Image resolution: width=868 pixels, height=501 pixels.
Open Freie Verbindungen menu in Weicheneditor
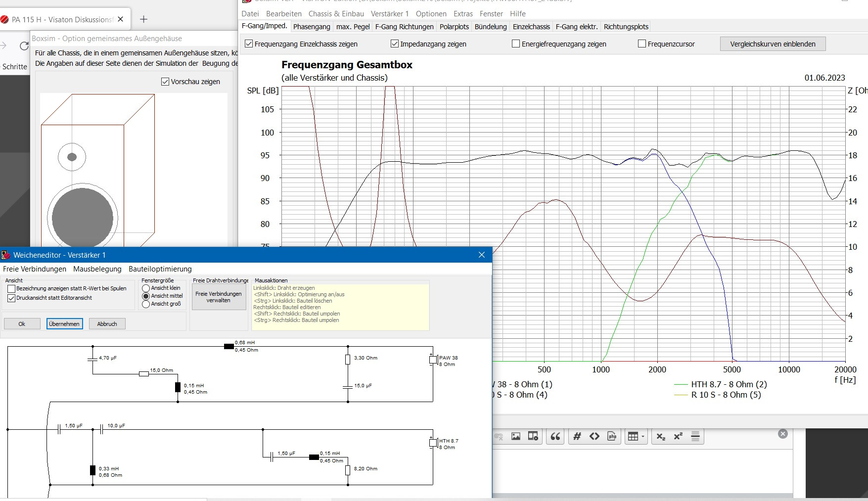tap(35, 269)
